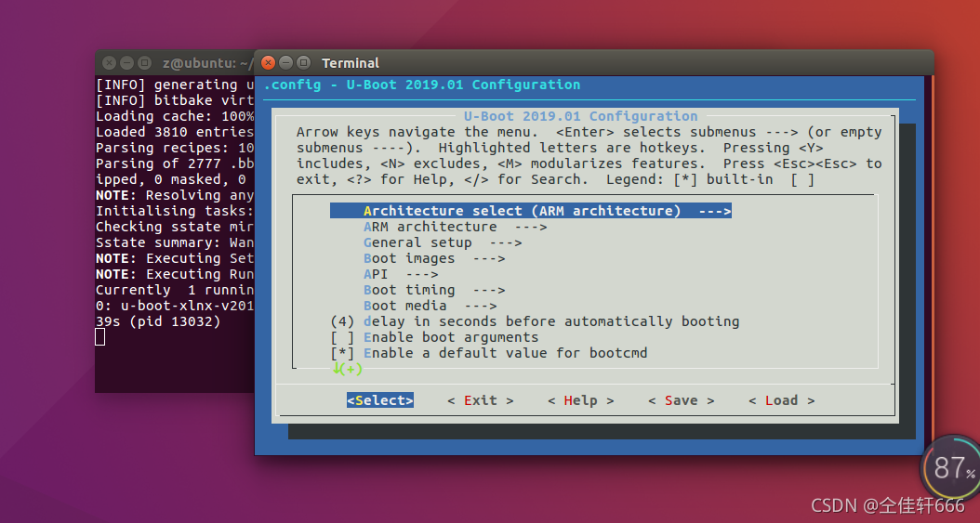Click the green scroll-down (+) indicator

pyautogui.click(x=348, y=369)
